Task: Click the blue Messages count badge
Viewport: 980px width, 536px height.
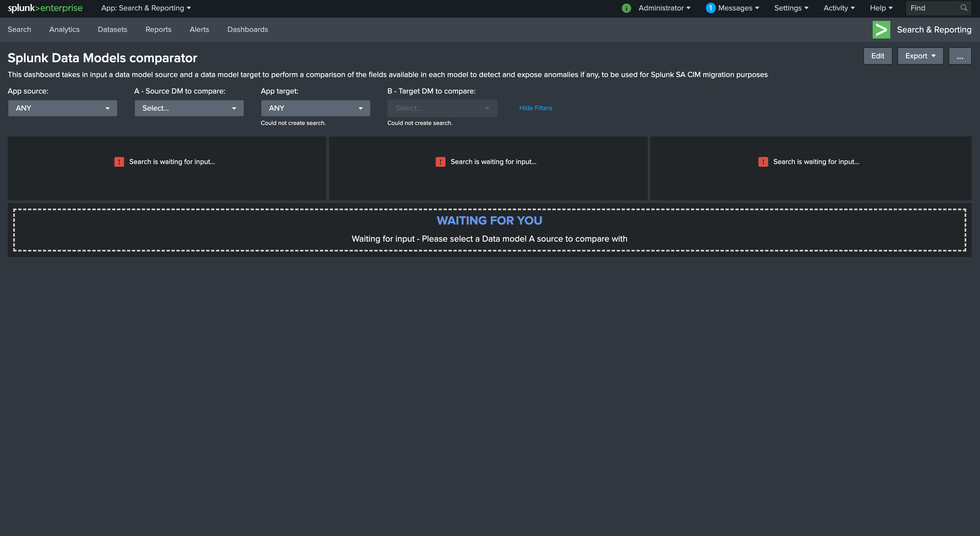Action: [x=710, y=8]
